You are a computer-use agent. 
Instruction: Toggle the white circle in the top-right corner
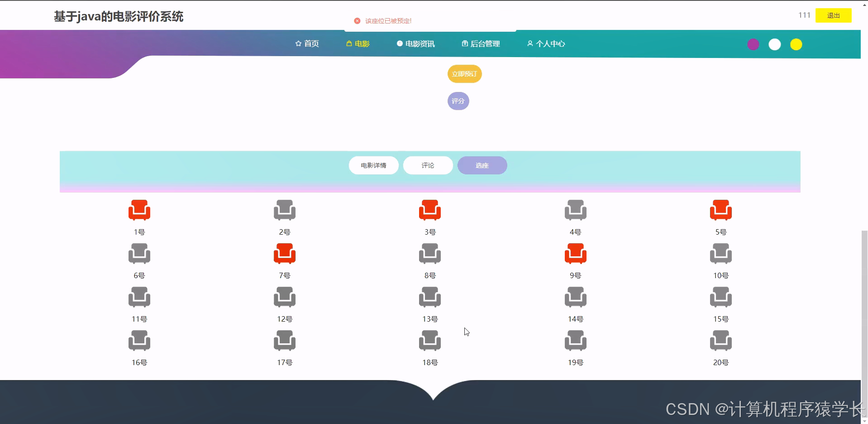774,44
